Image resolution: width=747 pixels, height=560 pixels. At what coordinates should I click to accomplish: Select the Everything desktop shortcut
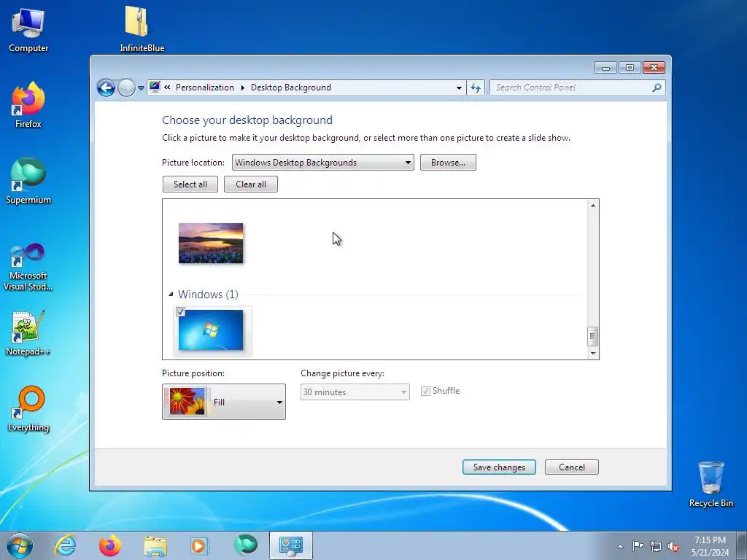[x=28, y=409]
